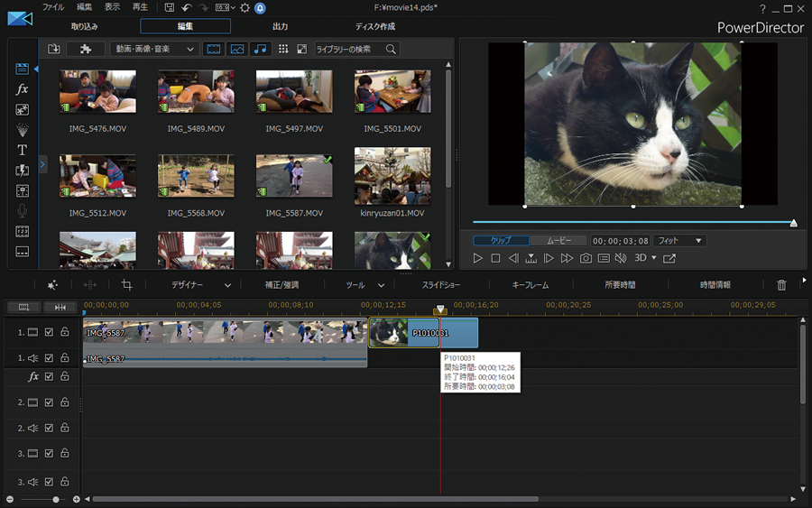Uncheck the video track 1 enable checkbox

click(x=50, y=333)
